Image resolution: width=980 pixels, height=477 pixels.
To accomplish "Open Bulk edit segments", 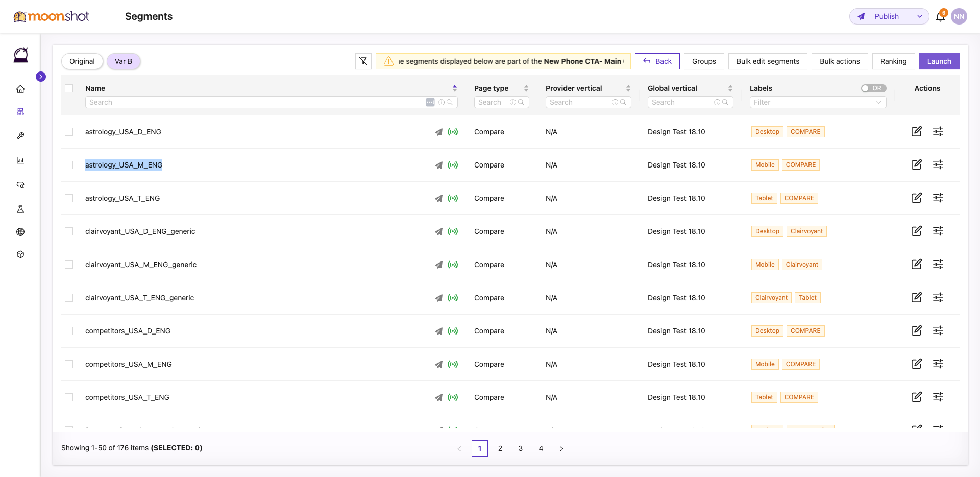I will (x=768, y=61).
